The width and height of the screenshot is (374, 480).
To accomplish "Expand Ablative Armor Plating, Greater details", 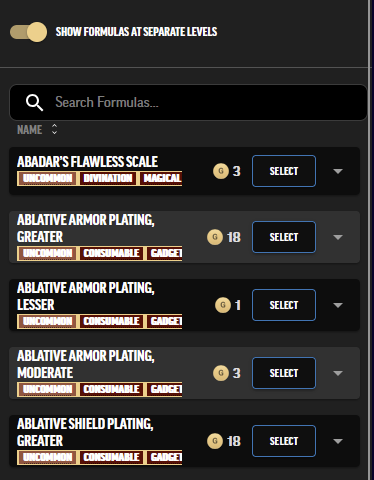I will point(338,237).
